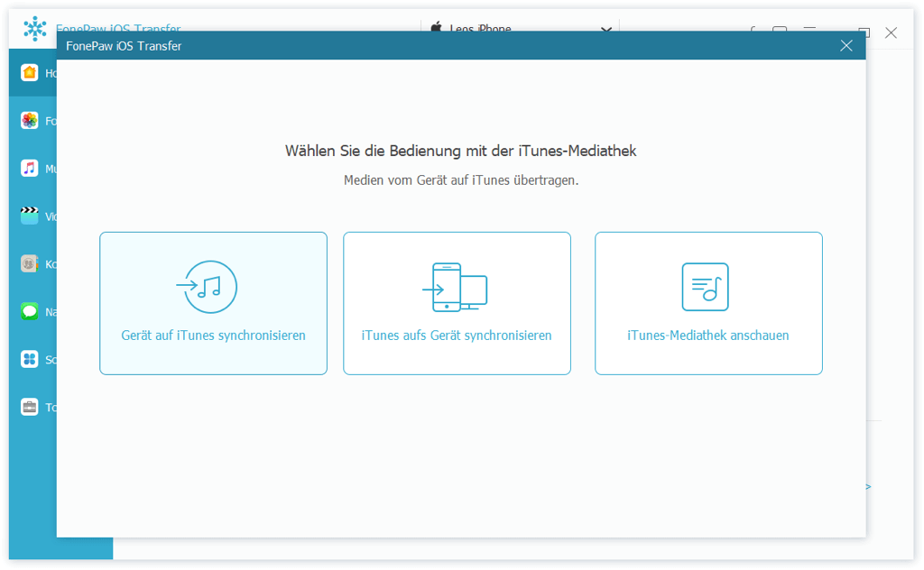Close the main FonePaw window
This screenshot has height=570, width=924.
[891, 33]
